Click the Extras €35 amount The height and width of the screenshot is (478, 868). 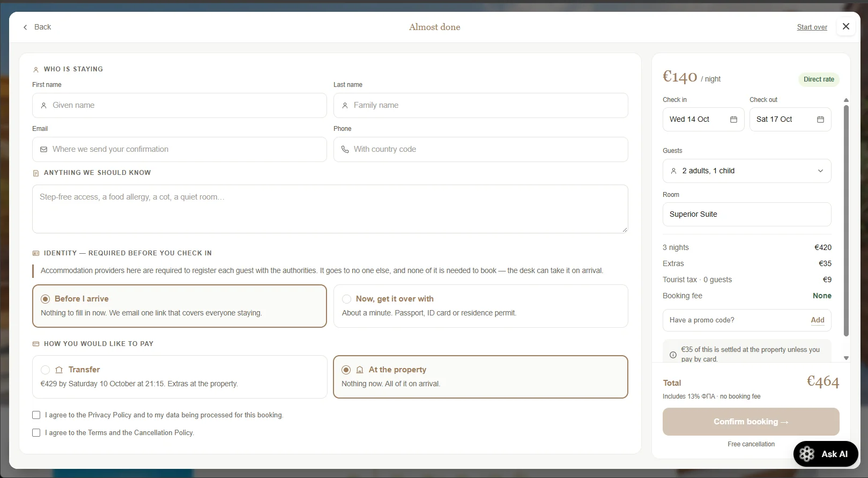pos(825,263)
